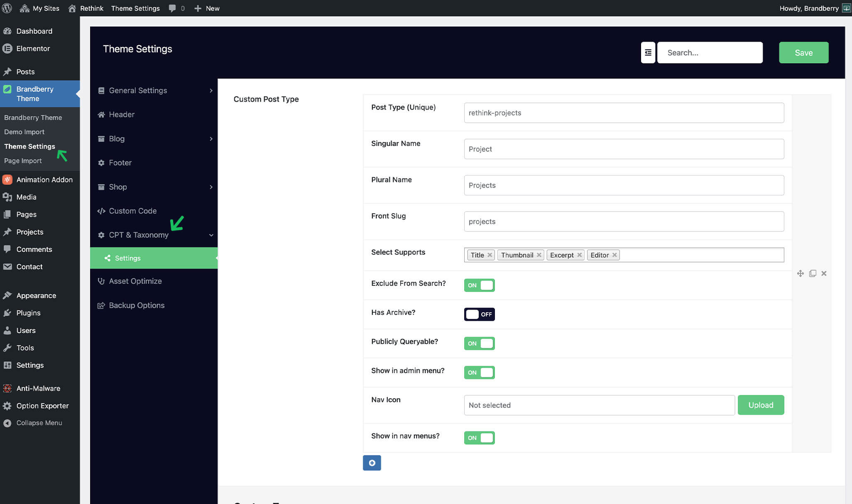Collapse CPT & Taxonomy section
This screenshot has width=852, height=504.
(x=211, y=235)
